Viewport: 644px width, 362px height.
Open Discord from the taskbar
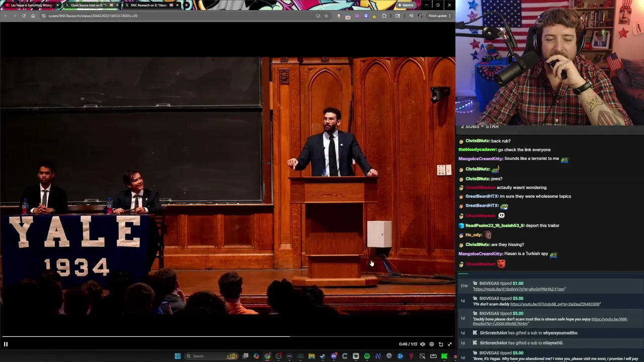(334, 356)
